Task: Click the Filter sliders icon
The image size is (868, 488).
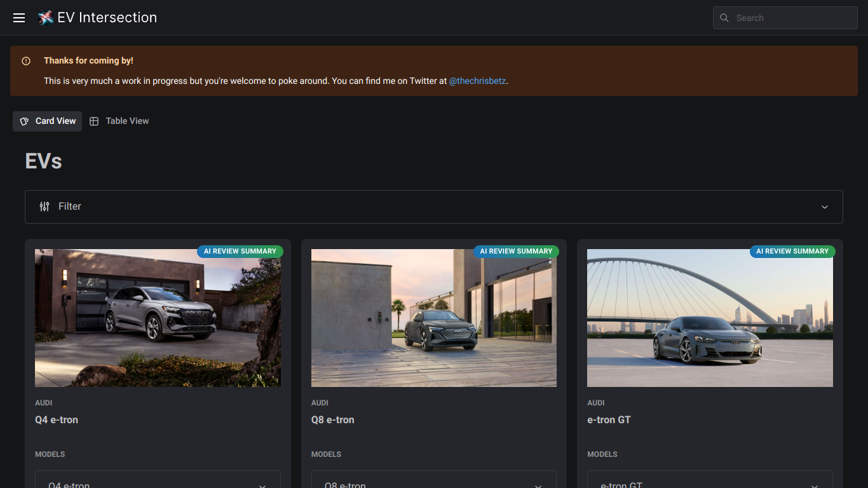Action: pos(44,207)
